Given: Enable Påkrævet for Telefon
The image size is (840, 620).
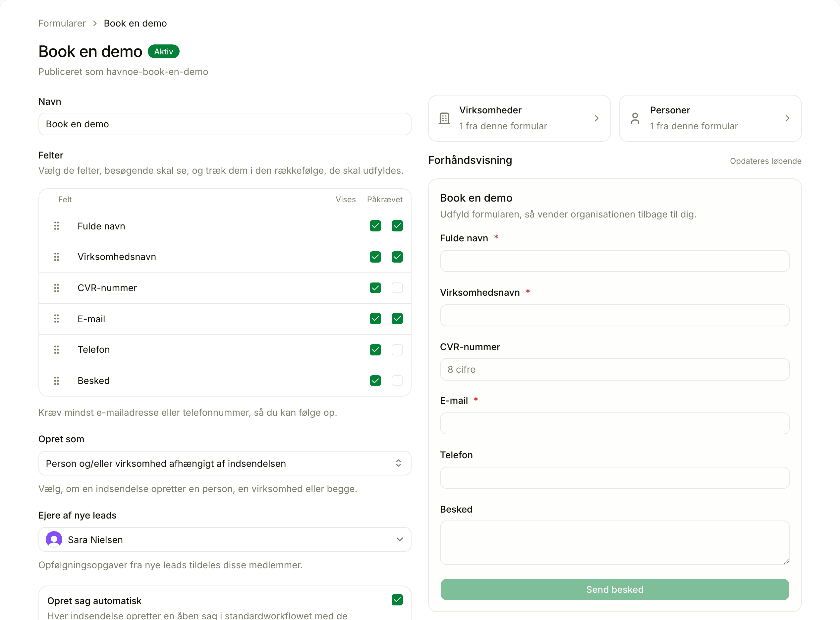Looking at the screenshot, I should 397,350.
